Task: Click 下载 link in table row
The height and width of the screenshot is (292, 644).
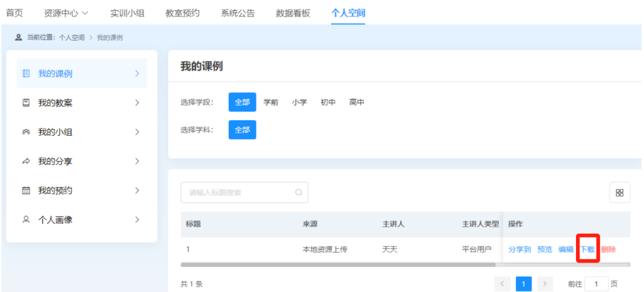Action: (x=587, y=249)
